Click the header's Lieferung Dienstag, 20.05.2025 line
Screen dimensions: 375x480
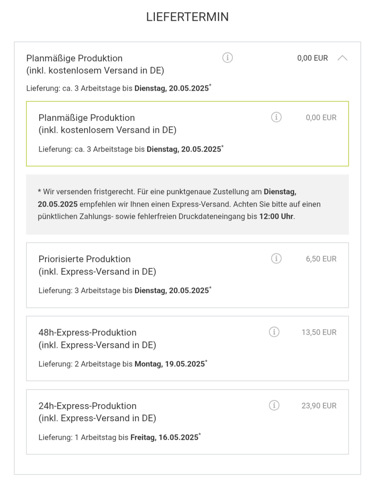(119, 88)
